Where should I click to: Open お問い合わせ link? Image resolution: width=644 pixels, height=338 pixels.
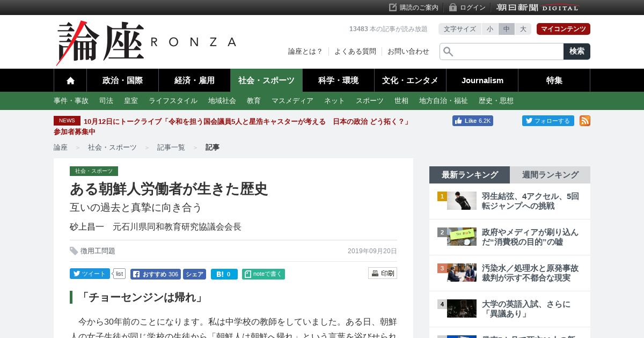pos(408,52)
